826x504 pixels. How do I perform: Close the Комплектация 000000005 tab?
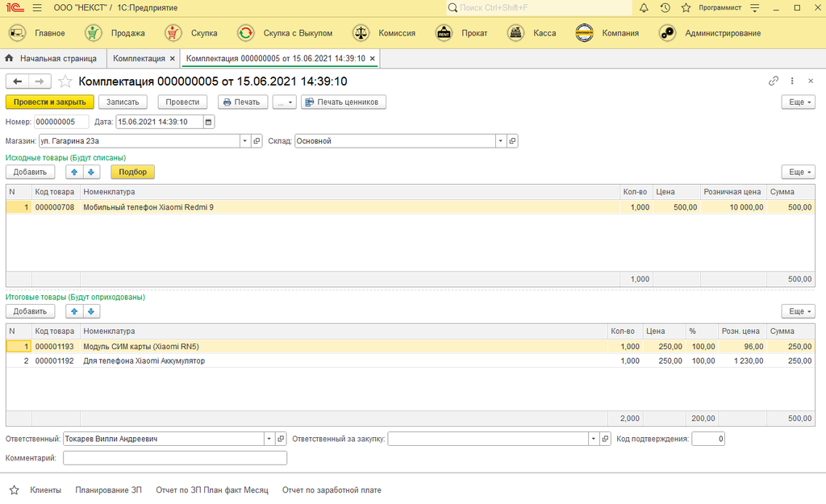tap(373, 58)
